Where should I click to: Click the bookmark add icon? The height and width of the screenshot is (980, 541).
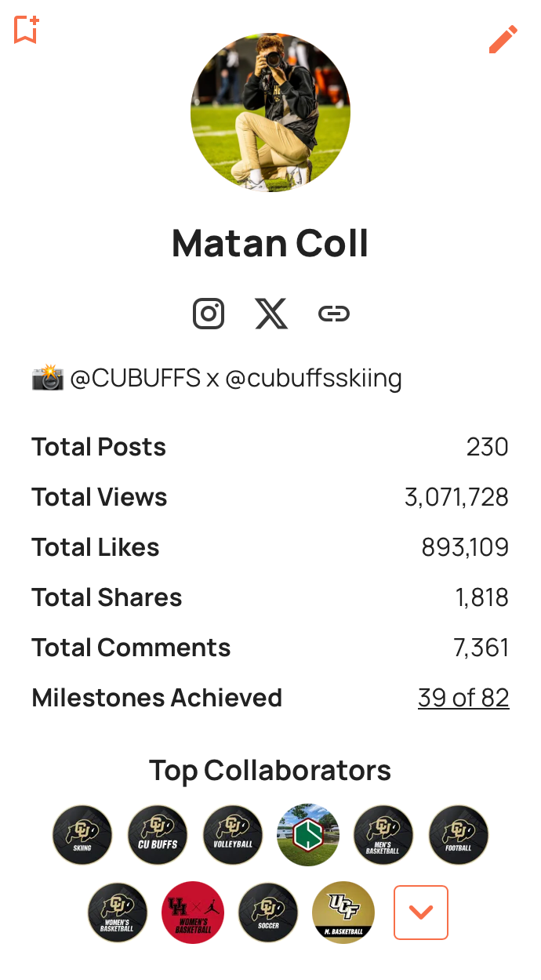click(x=26, y=30)
